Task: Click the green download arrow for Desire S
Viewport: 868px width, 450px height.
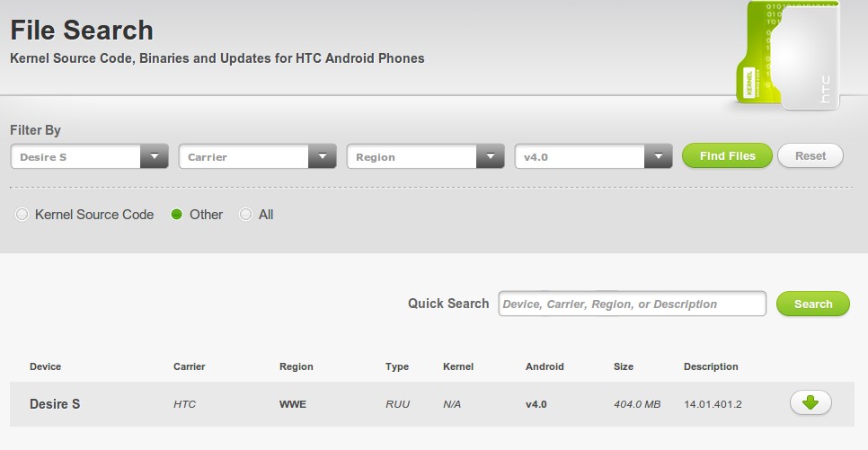Action: [x=810, y=403]
